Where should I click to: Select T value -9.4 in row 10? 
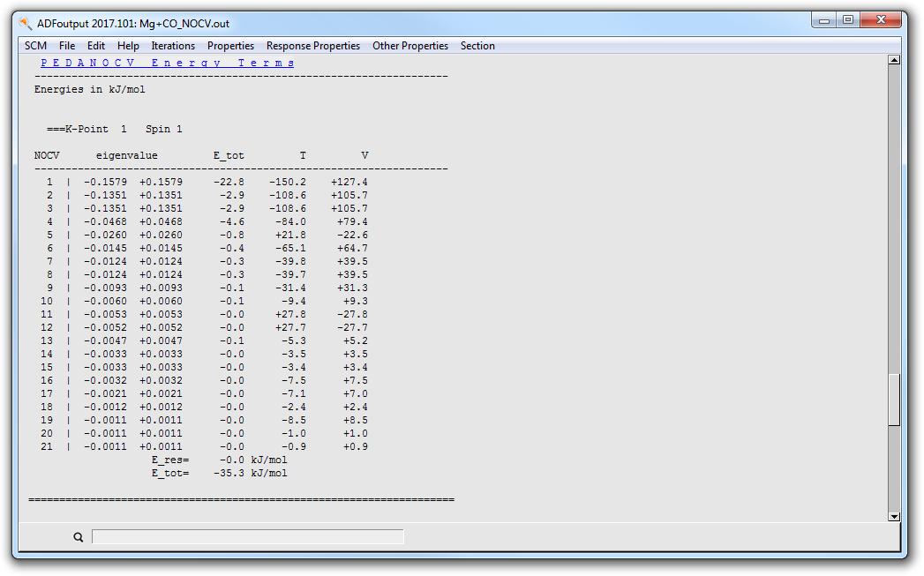point(294,301)
